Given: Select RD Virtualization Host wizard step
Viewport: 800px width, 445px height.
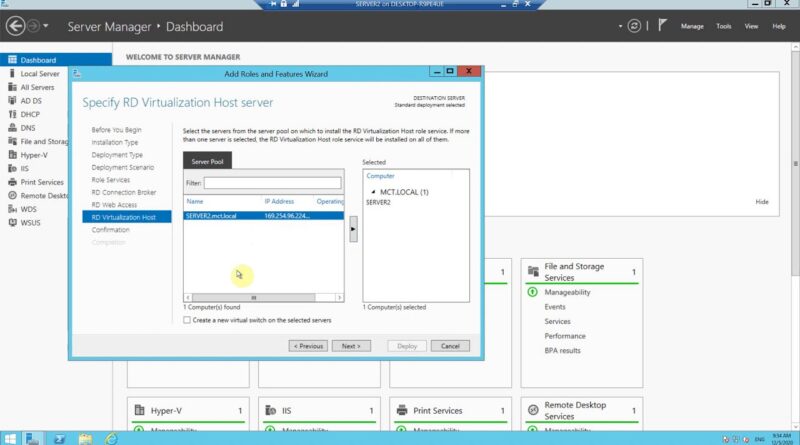Looking at the screenshot, I should [x=127, y=217].
